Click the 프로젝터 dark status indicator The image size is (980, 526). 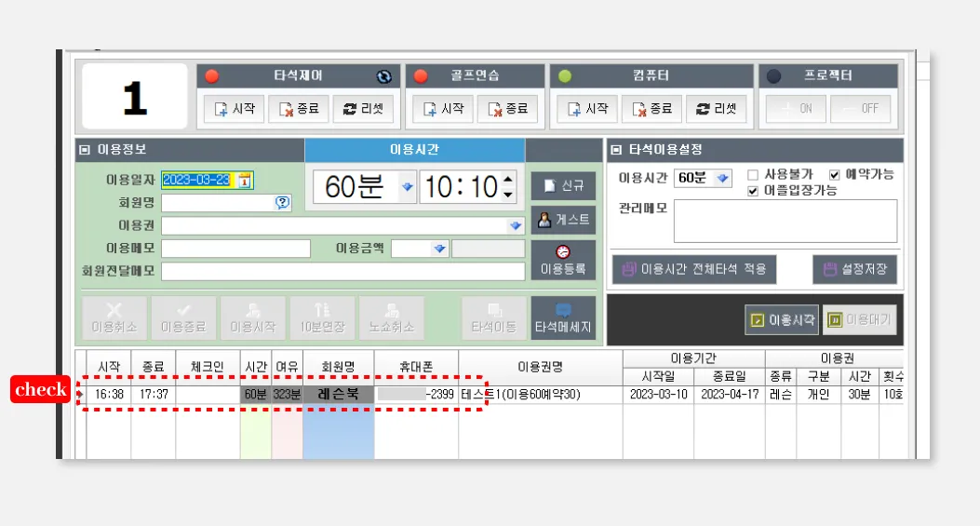[773, 76]
